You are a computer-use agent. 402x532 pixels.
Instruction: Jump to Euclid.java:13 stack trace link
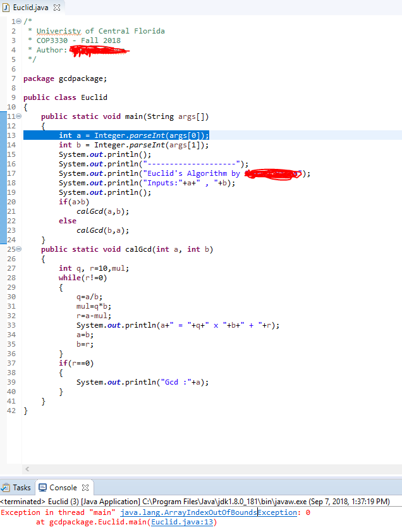[x=182, y=522]
